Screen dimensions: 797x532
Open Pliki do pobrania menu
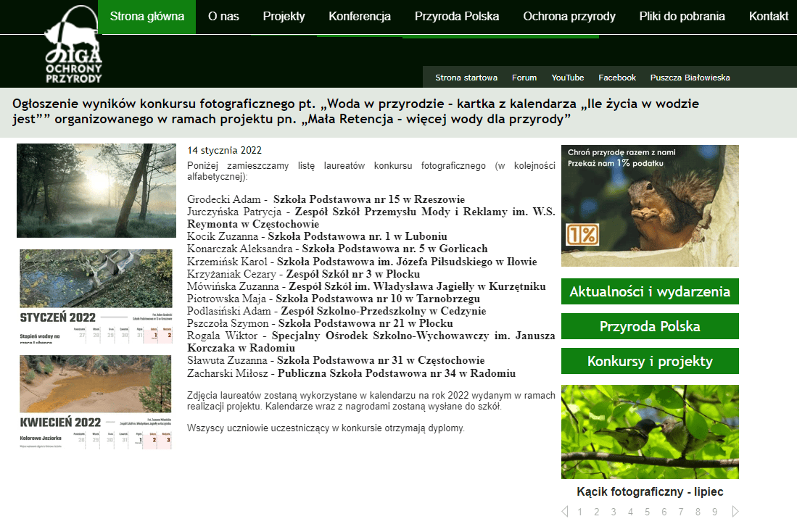[682, 17]
